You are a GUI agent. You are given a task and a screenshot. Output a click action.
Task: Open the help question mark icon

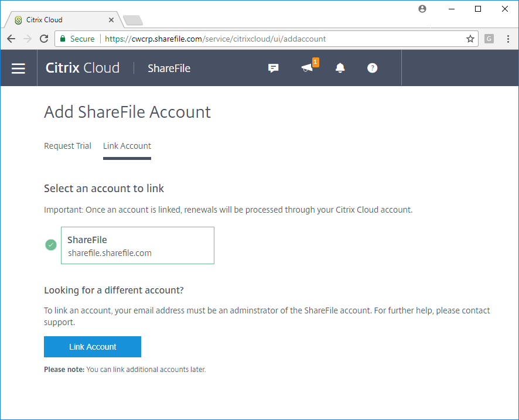click(x=372, y=68)
